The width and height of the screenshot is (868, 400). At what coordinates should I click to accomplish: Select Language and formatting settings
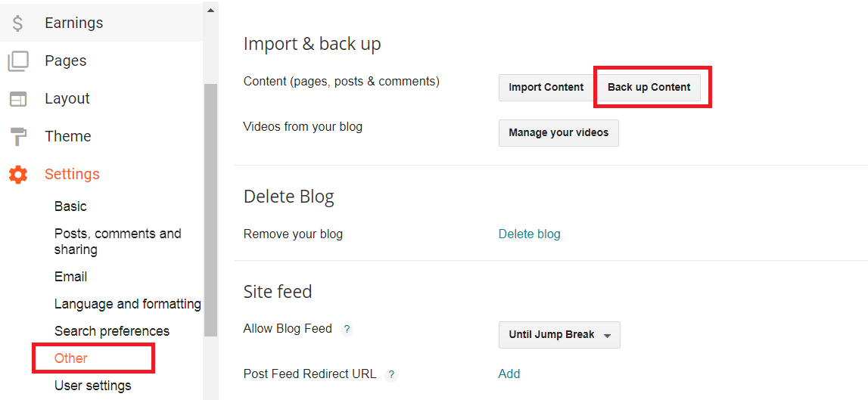click(127, 304)
